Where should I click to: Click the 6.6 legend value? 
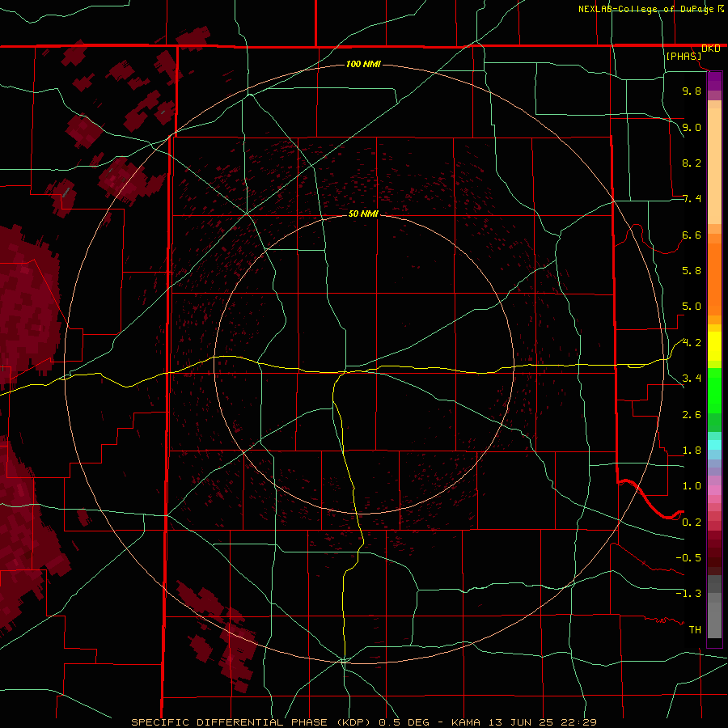[x=692, y=235]
